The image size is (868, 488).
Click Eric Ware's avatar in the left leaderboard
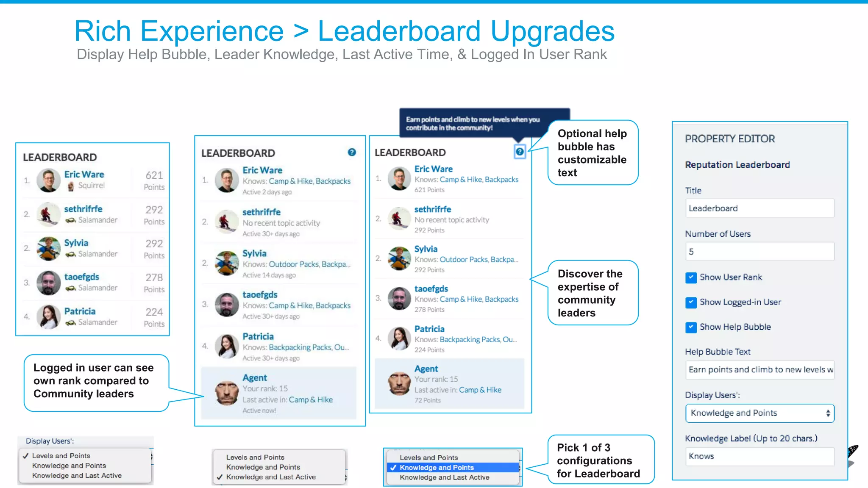[x=49, y=180]
